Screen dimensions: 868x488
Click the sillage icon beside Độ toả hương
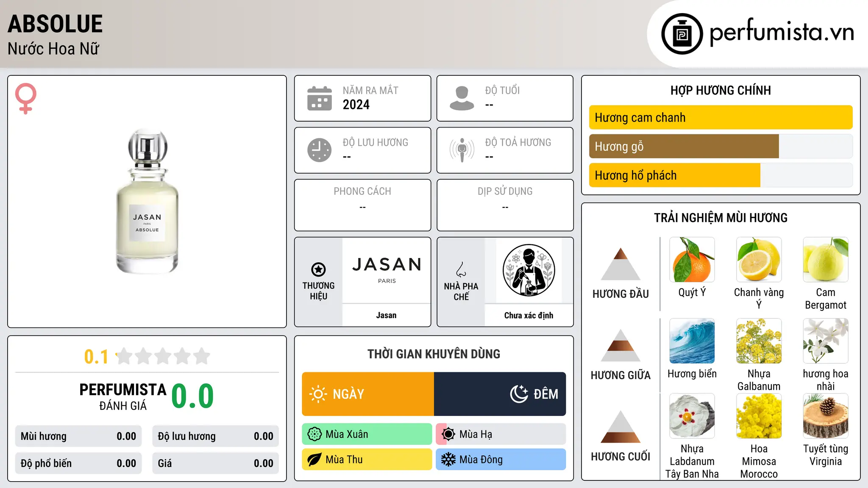tap(462, 150)
